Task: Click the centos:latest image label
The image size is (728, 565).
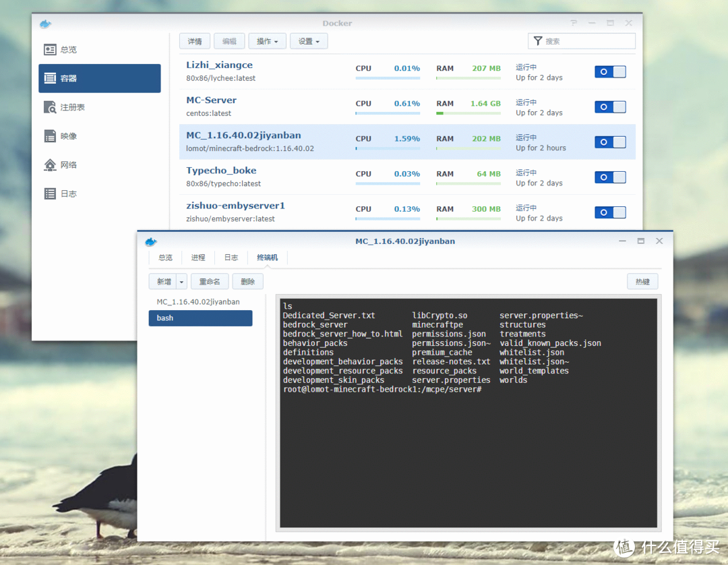Action: [208, 113]
